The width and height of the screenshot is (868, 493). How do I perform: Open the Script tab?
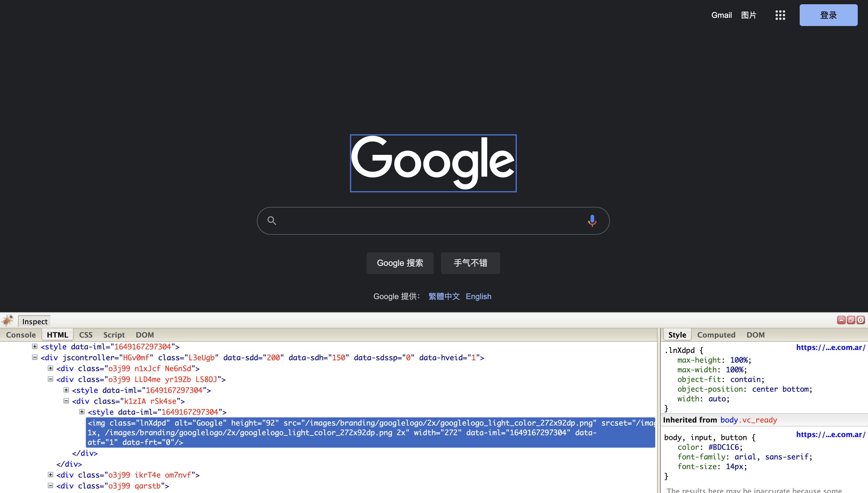(x=114, y=335)
